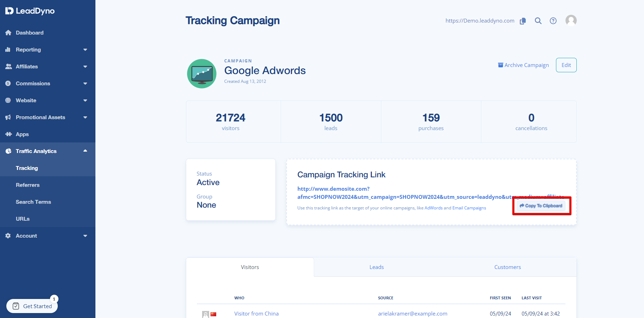Click the Get Started checklist icon
The height and width of the screenshot is (318, 644).
[16, 306]
